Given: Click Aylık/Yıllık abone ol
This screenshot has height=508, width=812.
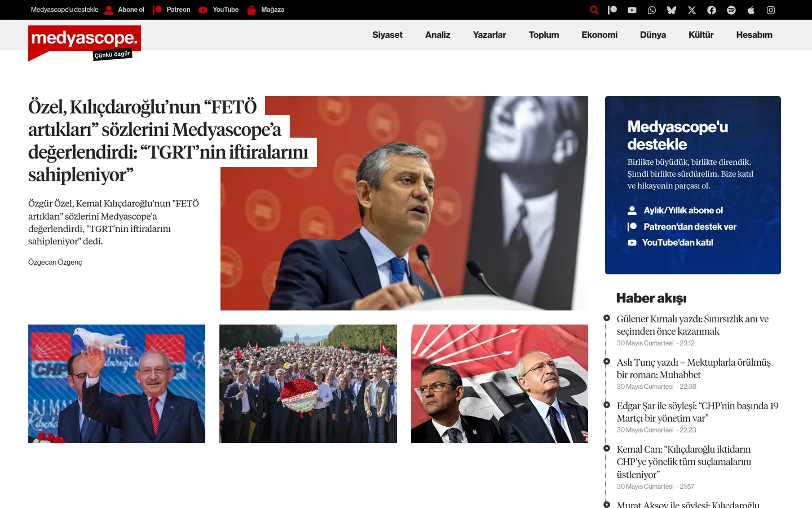Looking at the screenshot, I should (x=675, y=211).
